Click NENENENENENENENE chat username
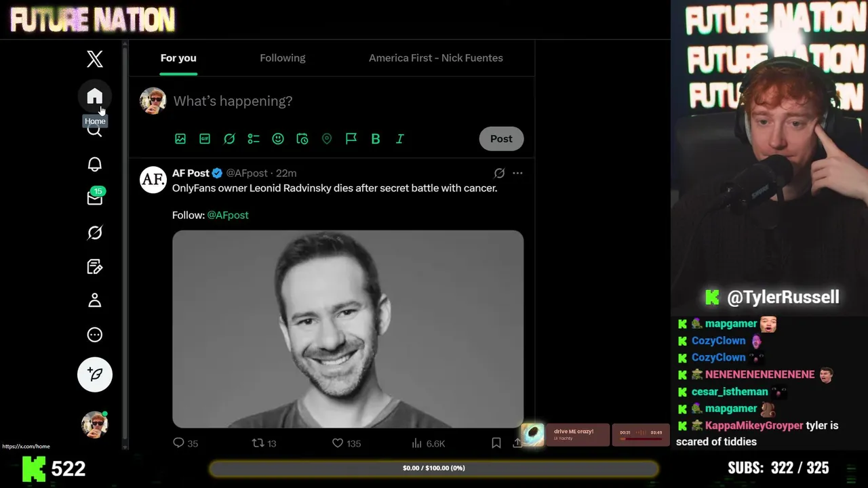Viewport: 868px width, 488px height. pyautogui.click(x=759, y=375)
